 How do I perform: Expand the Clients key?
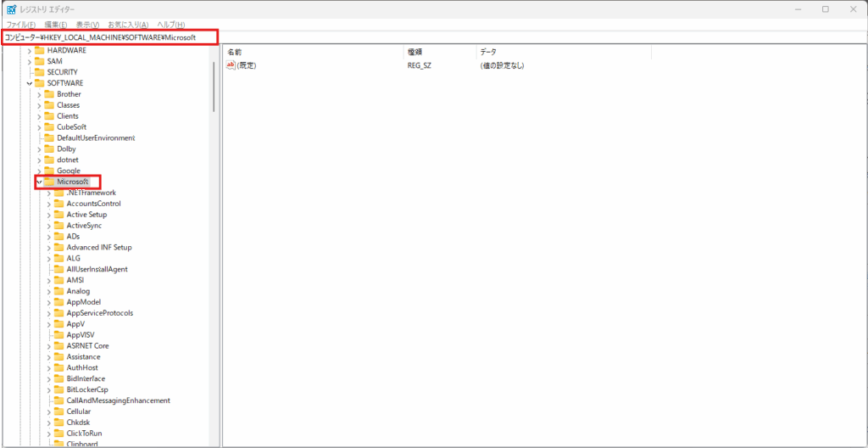pyautogui.click(x=39, y=116)
